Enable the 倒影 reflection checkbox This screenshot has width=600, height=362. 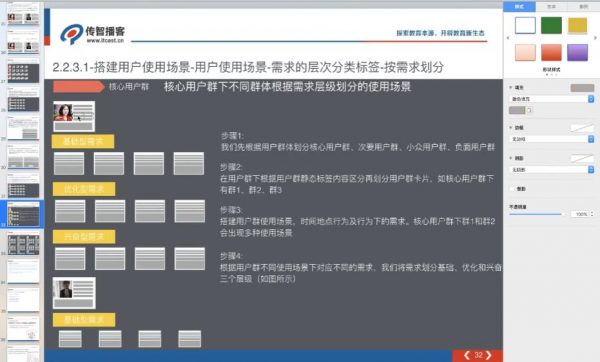click(x=512, y=189)
